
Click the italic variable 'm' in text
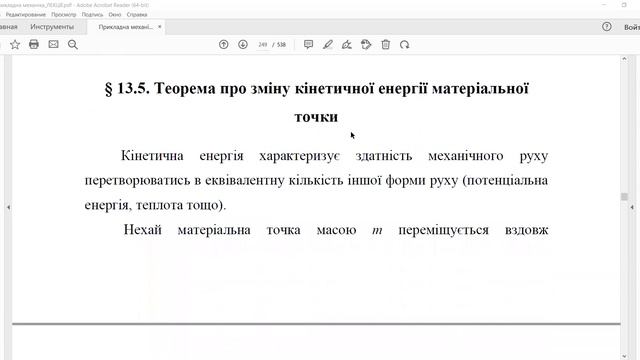(377, 231)
